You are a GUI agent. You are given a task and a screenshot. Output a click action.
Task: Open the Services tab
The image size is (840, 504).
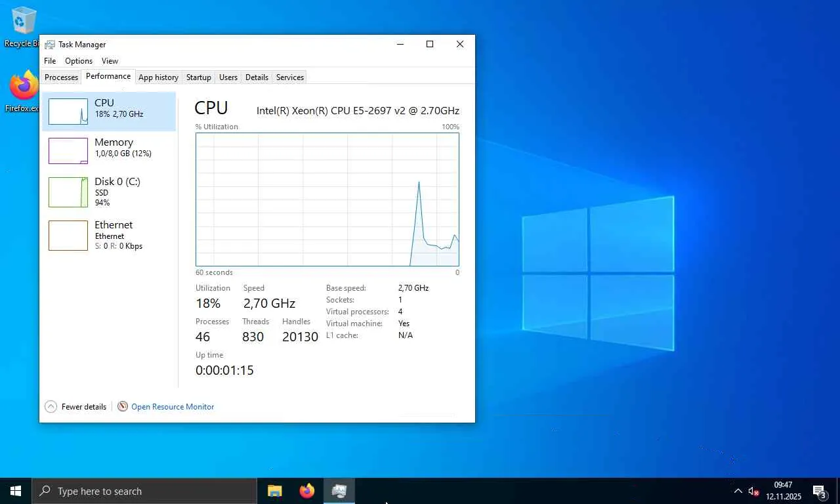[x=290, y=77]
